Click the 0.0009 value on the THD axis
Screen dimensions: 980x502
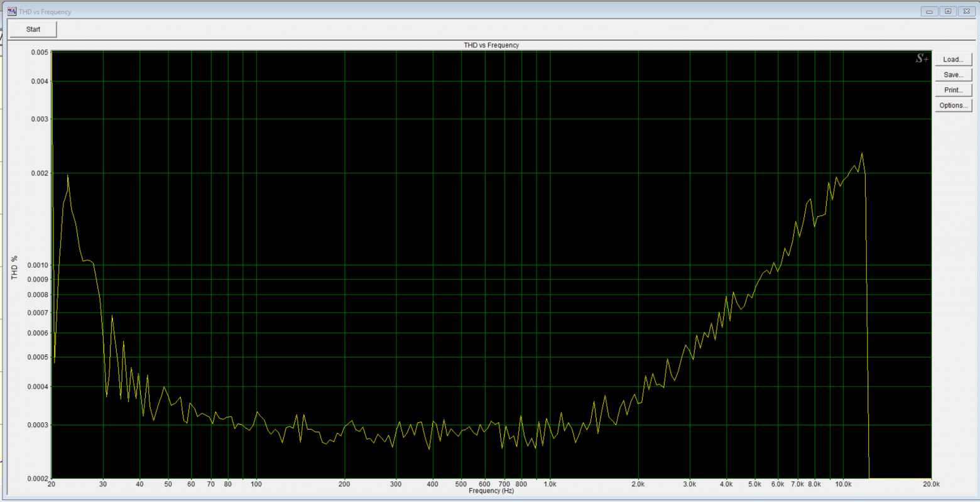coord(38,280)
